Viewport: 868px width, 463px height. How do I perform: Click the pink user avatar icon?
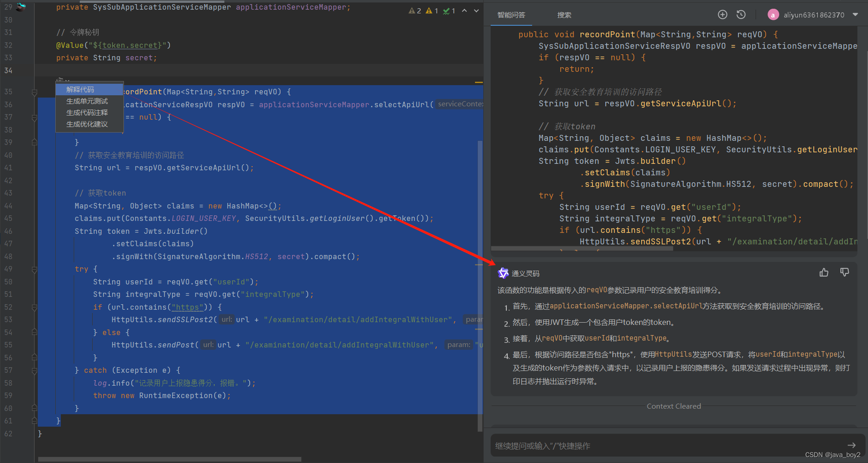[x=773, y=15]
